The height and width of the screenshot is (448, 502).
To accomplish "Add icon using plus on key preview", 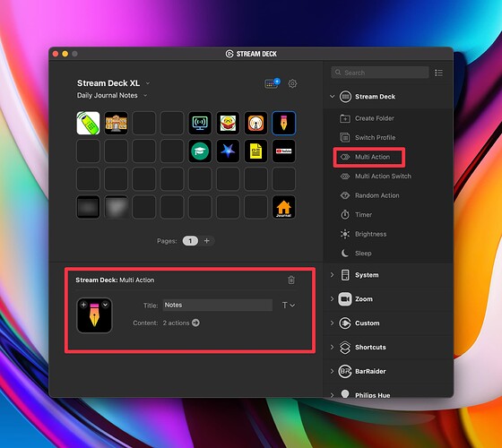I will point(83,305).
